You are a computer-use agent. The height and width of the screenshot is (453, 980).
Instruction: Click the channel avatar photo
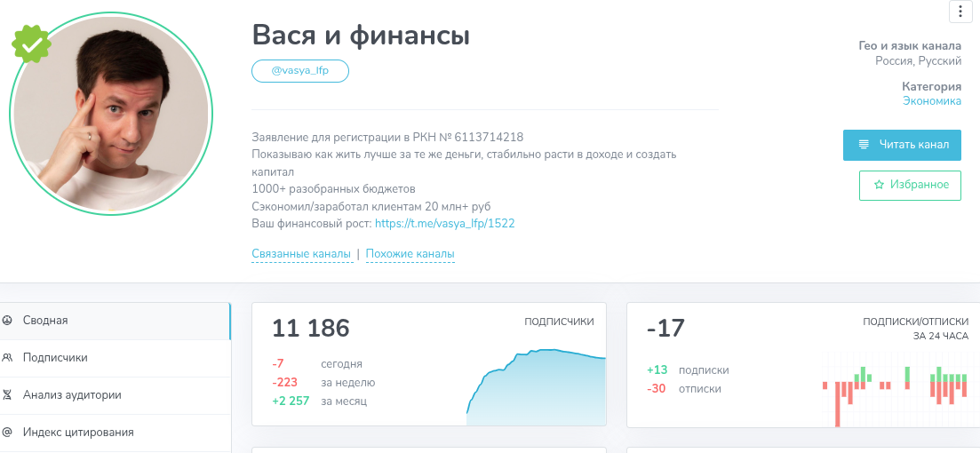[111, 113]
